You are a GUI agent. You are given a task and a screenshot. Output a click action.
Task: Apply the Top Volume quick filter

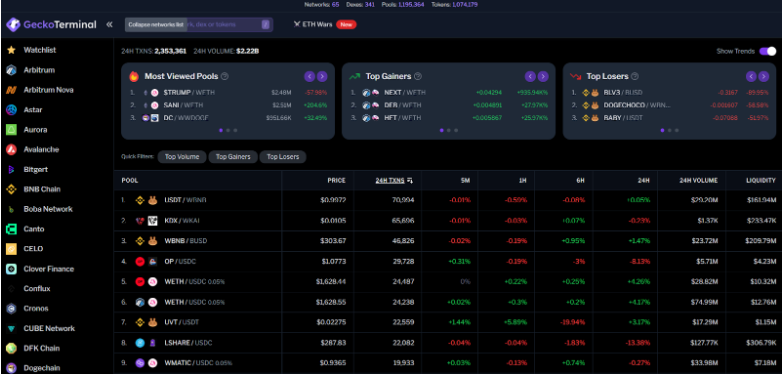click(x=182, y=157)
